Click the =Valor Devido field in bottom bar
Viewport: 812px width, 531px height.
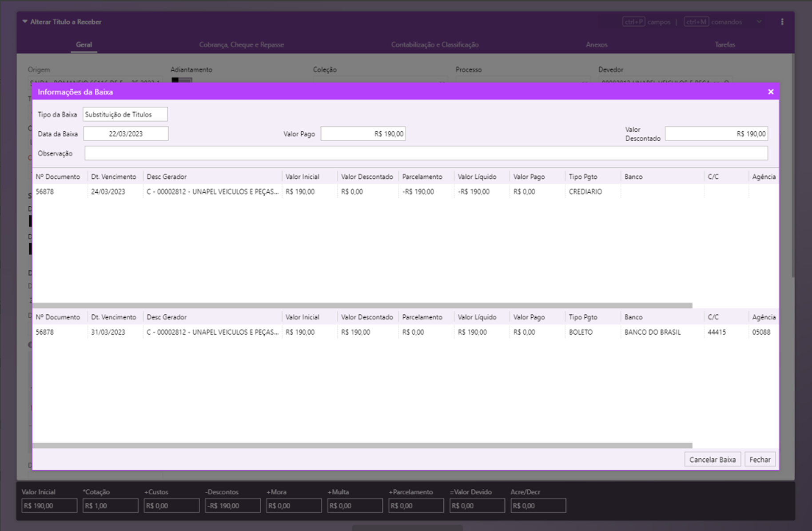pos(477,506)
